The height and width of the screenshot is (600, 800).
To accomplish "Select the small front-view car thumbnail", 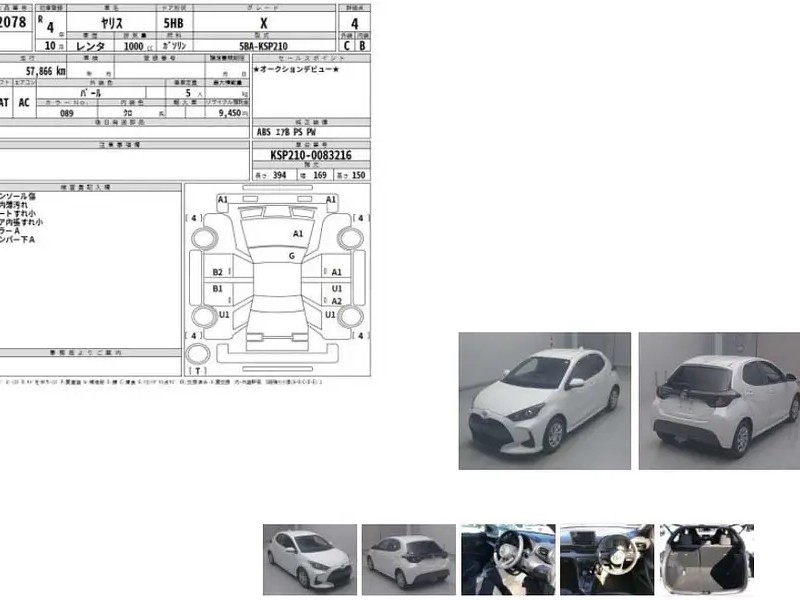I will [x=310, y=560].
